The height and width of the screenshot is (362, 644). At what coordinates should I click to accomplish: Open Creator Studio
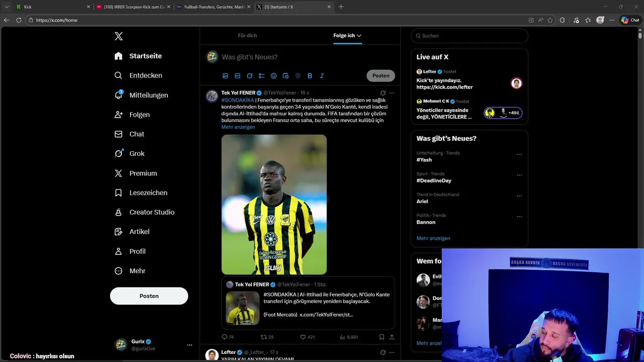(x=144, y=212)
